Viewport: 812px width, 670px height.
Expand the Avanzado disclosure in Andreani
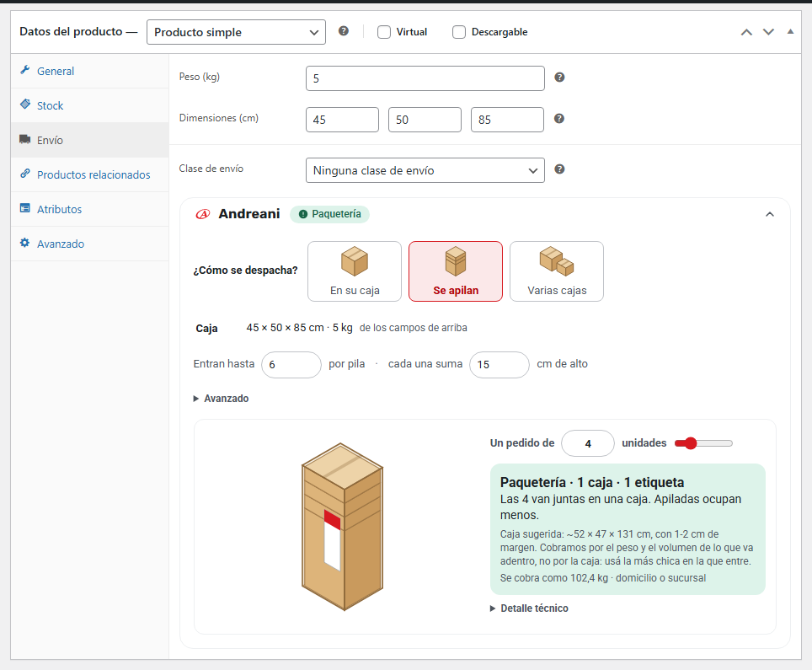(222, 399)
